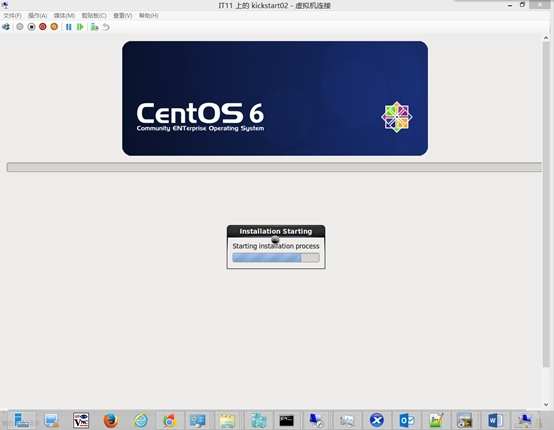Click the scrollbar down arrow
The height and width of the screenshot is (430, 554).
click(x=546, y=405)
